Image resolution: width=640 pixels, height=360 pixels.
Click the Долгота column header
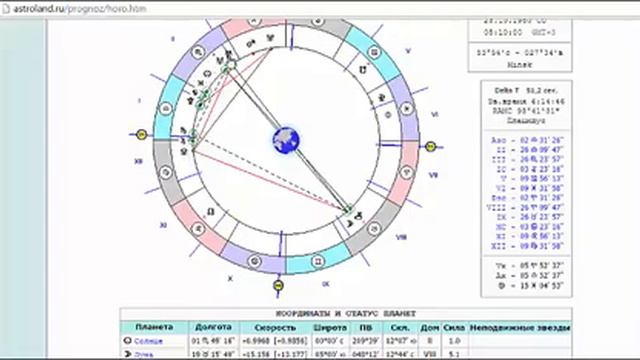213,327
